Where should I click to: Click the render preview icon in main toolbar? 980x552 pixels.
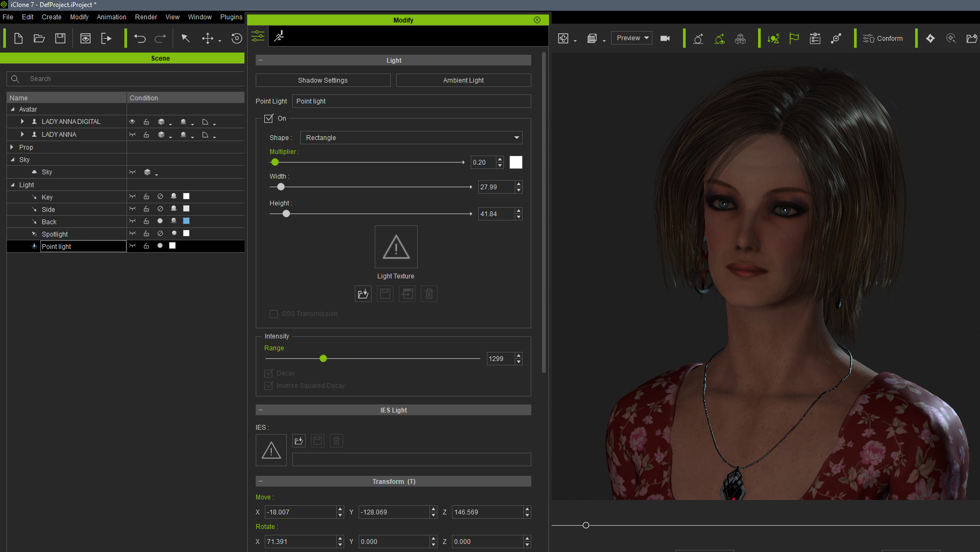pyautogui.click(x=85, y=39)
